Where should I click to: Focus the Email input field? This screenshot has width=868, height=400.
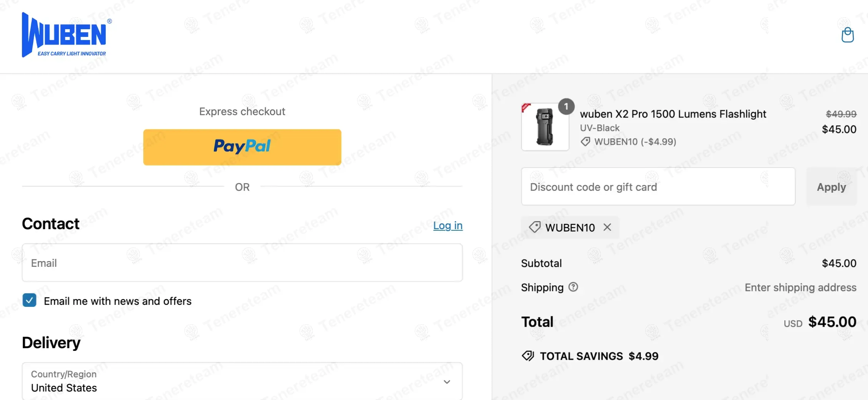click(x=242, y=263)
